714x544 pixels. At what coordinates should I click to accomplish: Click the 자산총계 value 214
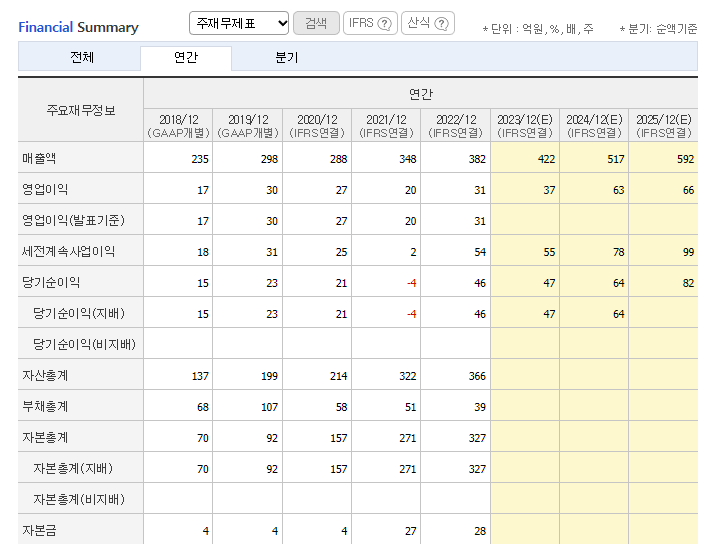[338, 376]
